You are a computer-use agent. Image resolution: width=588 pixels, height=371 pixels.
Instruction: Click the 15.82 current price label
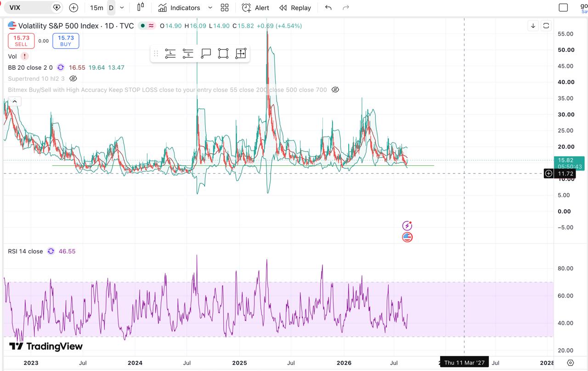tap(569, 163)
